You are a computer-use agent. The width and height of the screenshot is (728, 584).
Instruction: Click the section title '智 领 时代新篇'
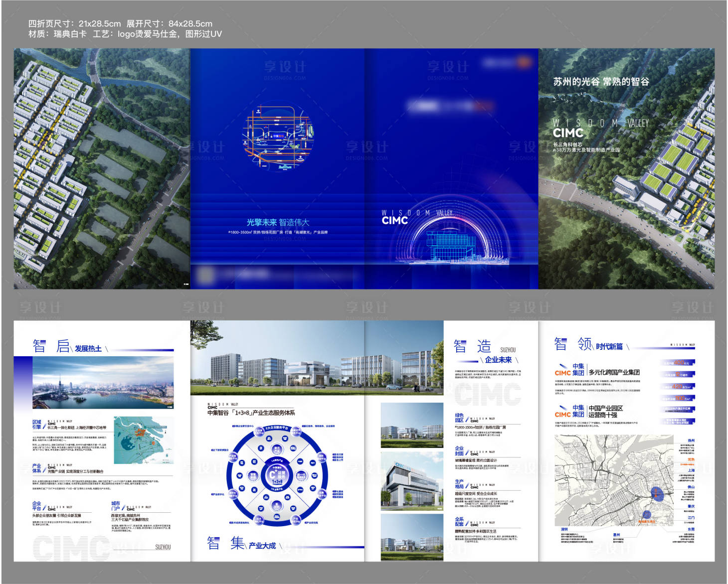coord(588,345)
